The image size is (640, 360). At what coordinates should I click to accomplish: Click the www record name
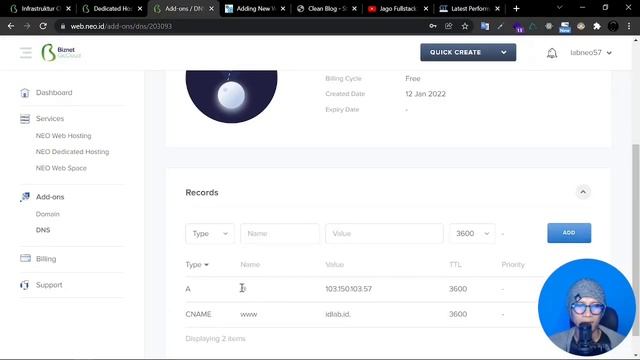click(249, 314)
